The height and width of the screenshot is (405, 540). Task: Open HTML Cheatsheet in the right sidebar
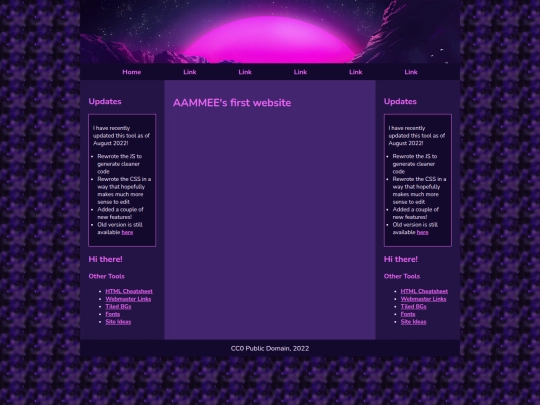click(x=424, y=291)
